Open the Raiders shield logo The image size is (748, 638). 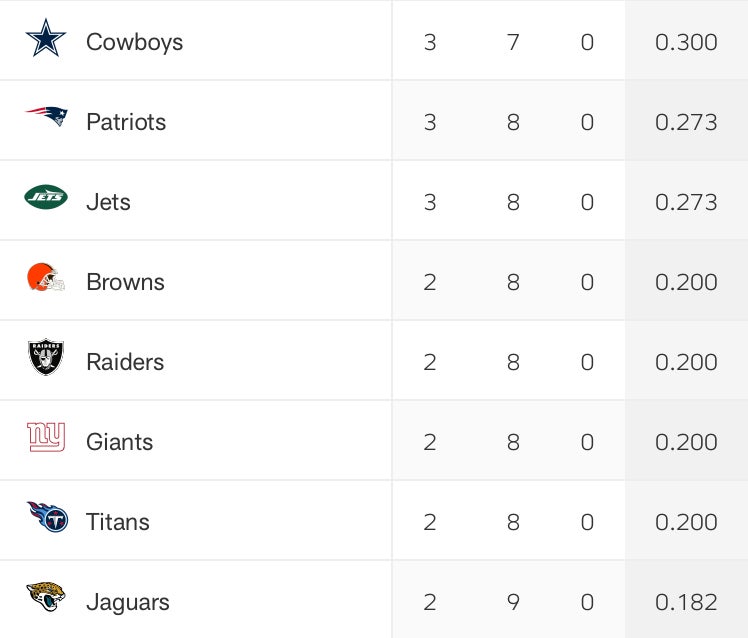click(x=46, y=358)
